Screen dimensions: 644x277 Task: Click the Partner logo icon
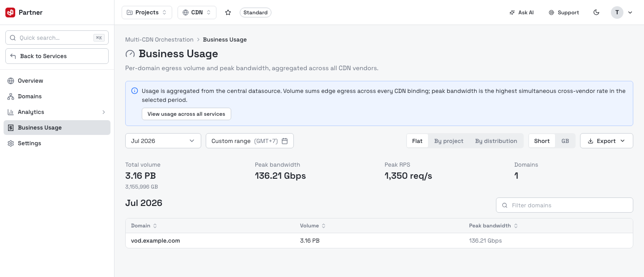pyautogui.click(x=10, y=13)
